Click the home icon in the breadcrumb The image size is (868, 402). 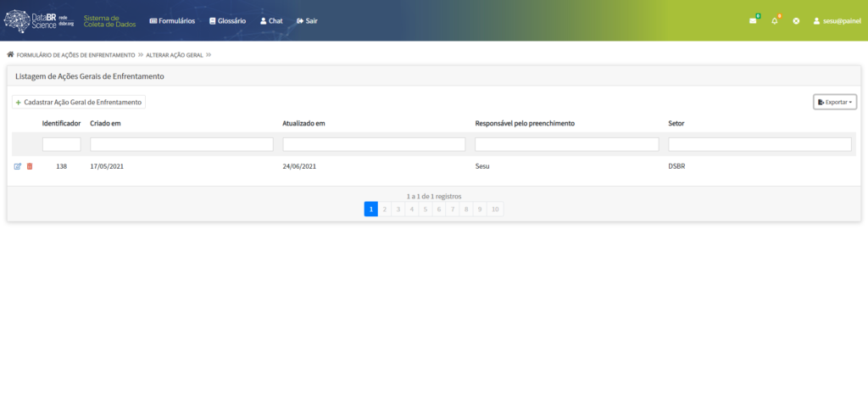(10, 54)
